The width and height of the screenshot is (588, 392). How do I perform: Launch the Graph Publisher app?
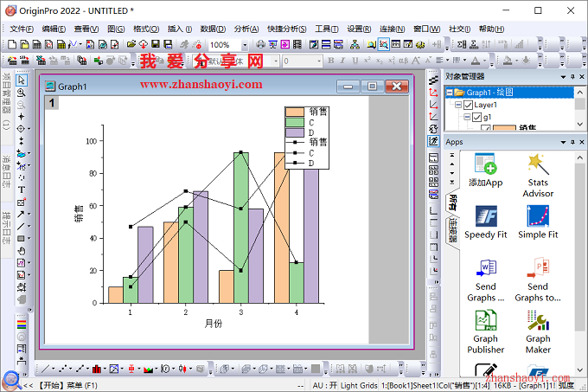(486, 331)
